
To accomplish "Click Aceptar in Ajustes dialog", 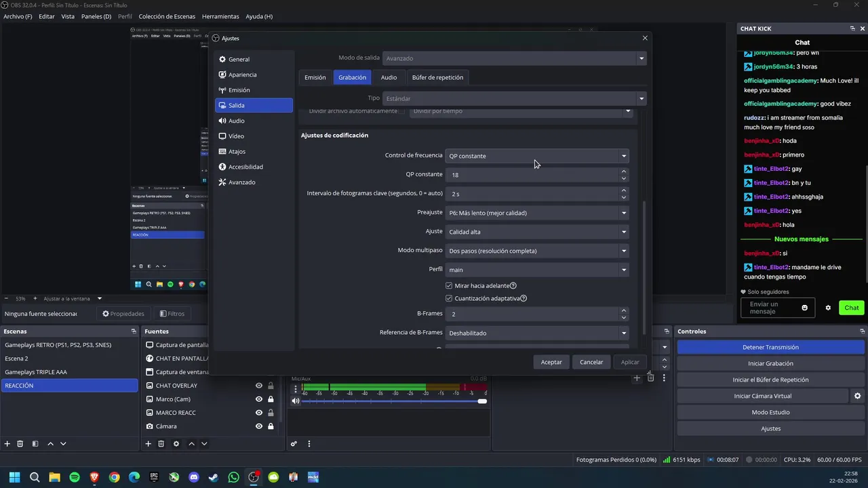I will coord(551,362).
